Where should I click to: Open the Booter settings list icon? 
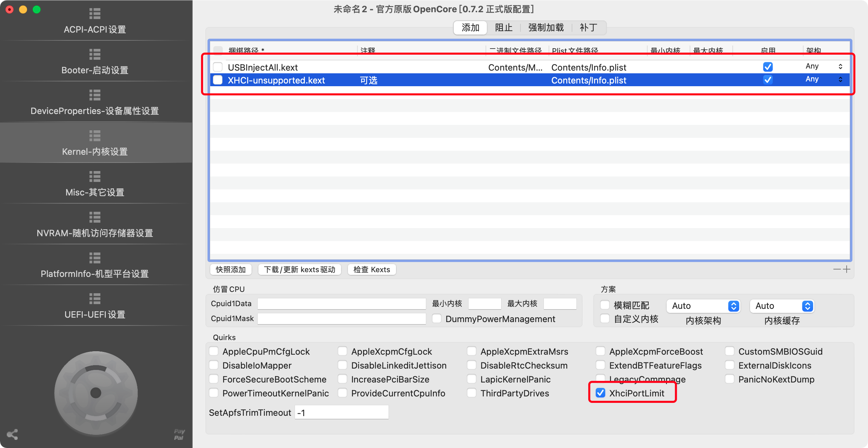[x=95, y=54]
